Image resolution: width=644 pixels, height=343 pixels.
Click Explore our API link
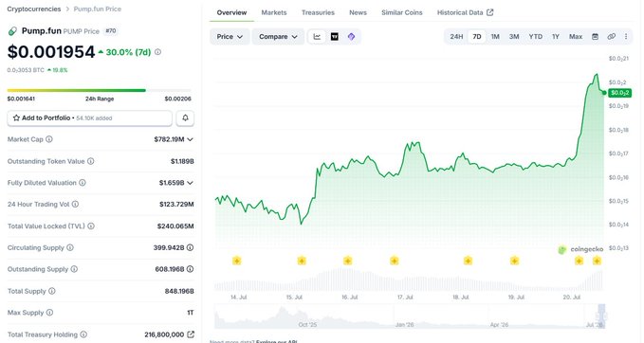pos(276,341)
